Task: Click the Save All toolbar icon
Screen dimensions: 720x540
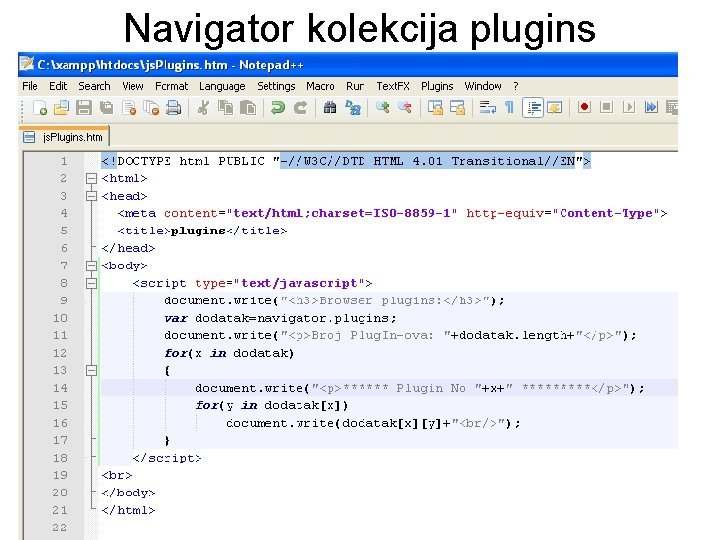Action: tap(107, 108)
